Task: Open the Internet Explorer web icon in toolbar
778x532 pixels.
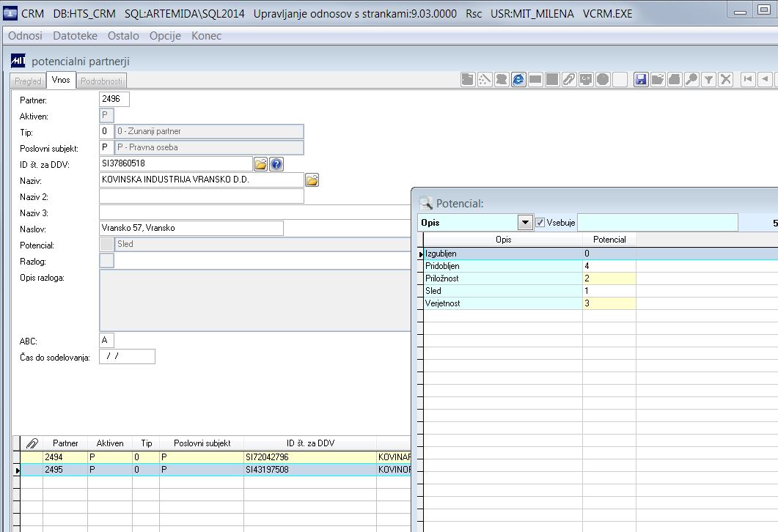Action: tap(518, 80)
